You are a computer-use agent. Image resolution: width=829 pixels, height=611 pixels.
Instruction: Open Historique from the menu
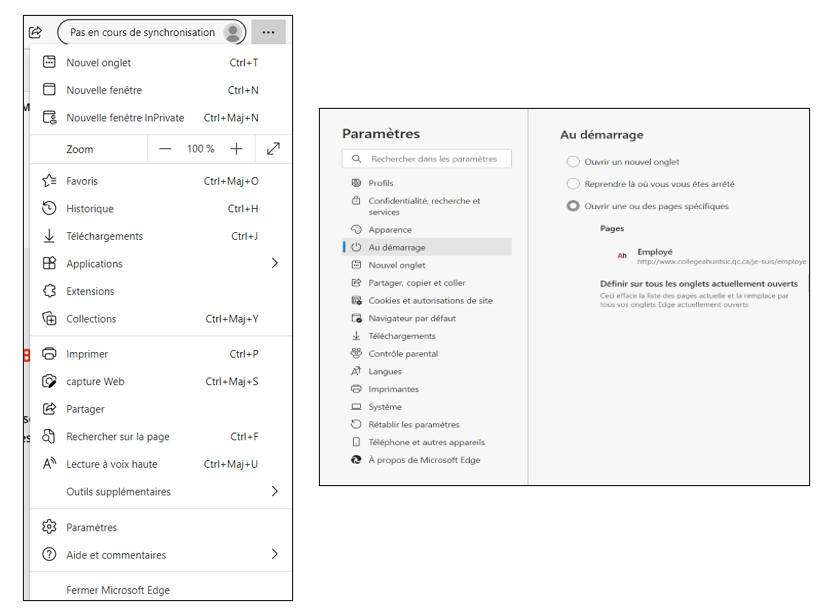[x=90, y=209]
